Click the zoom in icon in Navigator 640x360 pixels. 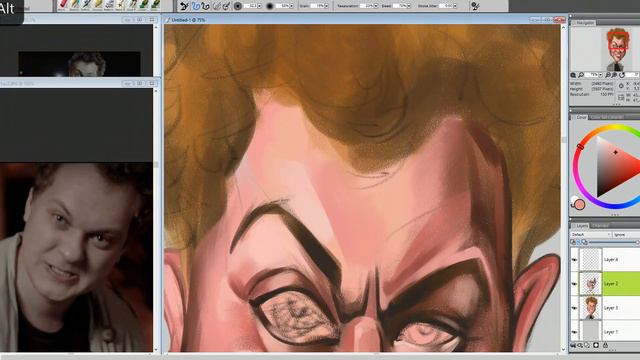tap(614, 75)
